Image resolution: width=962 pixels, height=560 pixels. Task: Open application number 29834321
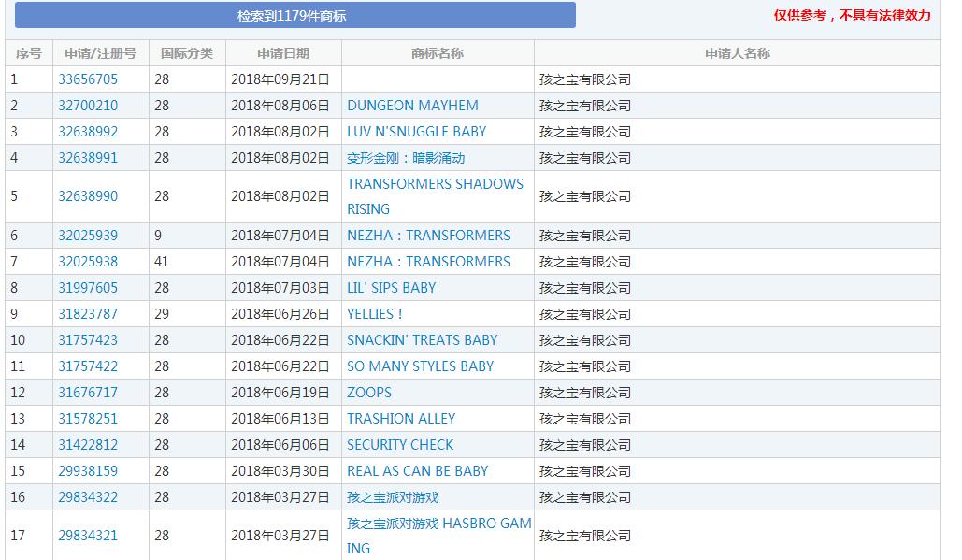click(88, 536)
